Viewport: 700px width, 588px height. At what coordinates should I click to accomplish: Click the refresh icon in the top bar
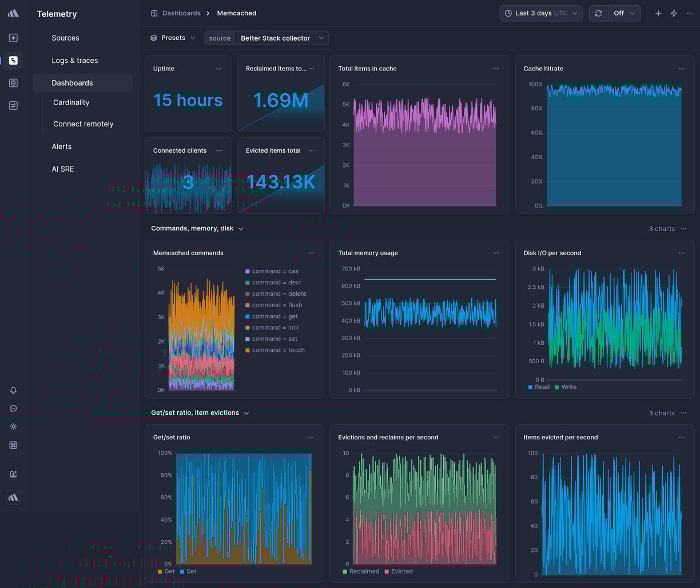pos(598,13)
